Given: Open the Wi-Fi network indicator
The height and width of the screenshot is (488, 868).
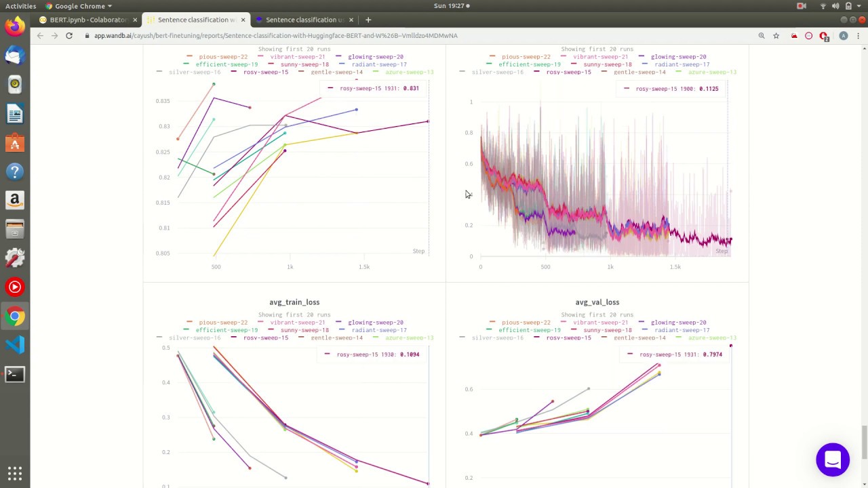Looking at the screenshot, I should point(823,6).
